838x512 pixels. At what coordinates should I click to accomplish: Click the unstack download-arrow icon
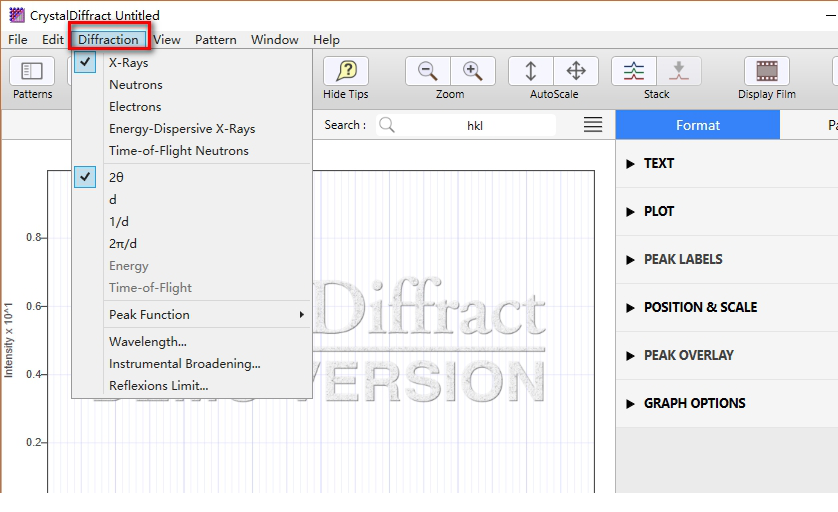coord(679,71)
